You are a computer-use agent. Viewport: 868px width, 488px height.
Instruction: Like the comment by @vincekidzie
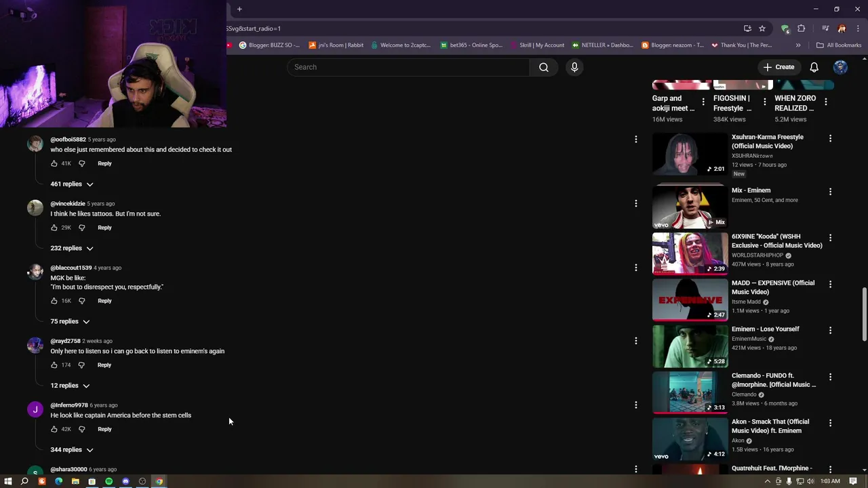coord(54,228)
